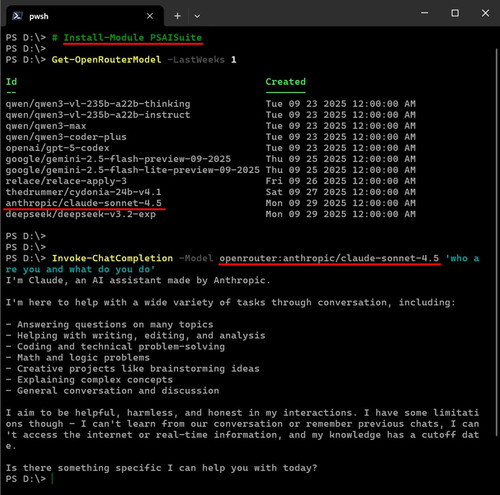Screen dimensions: 500x495
Task: Click the -Model parameter text
Action: [x=196, y=258]
